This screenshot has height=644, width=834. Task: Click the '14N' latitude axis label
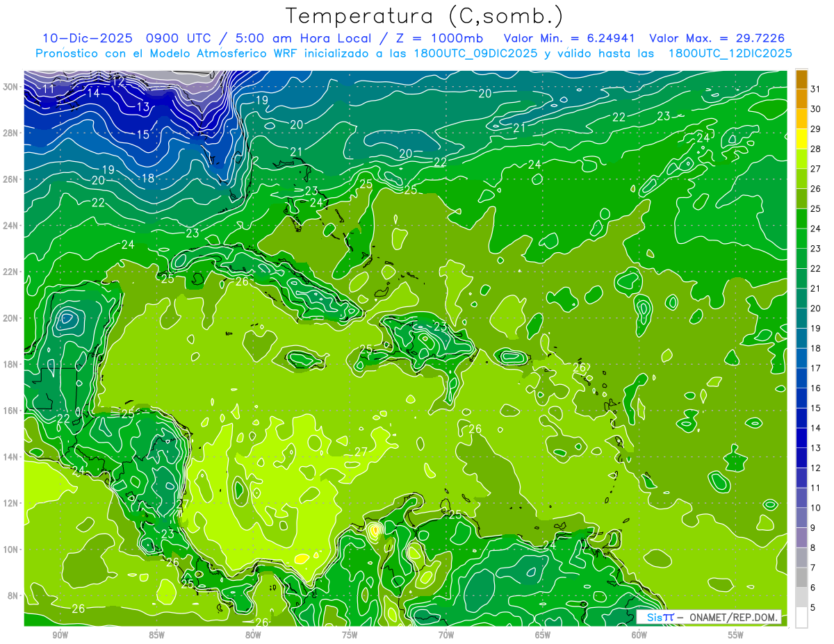[10, 457]
